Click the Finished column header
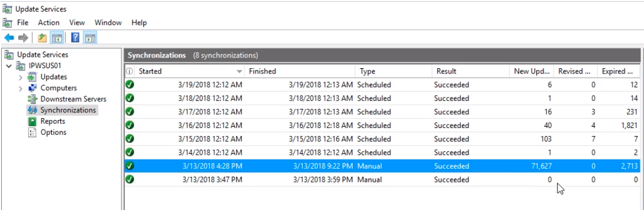Screen dimensions: 644x210 click(x=300, y=71)
